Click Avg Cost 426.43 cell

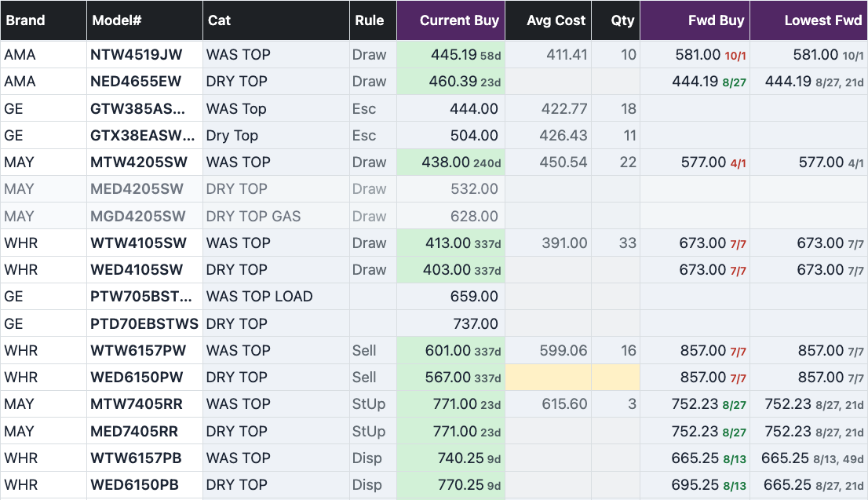pos(548,135)
